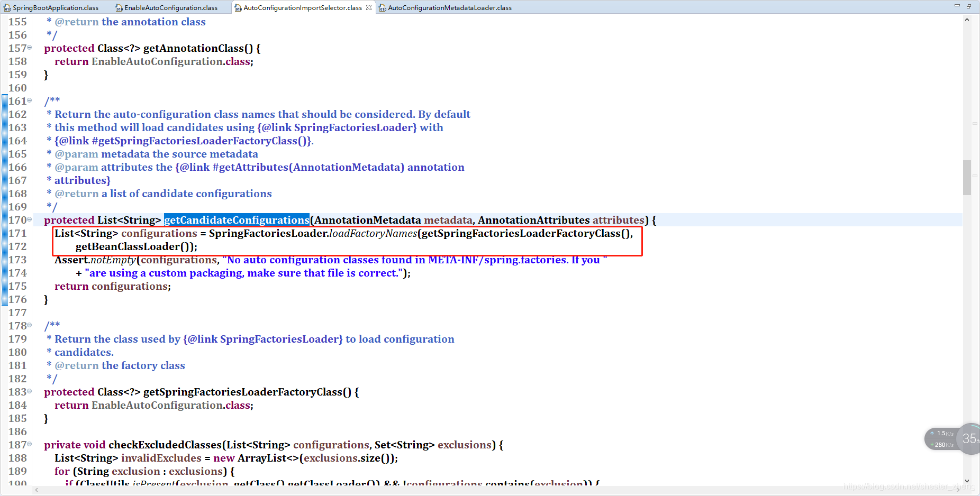
Task: Click the class file icon on SpringBootApplication.class tab
Action: [x=7, y=7]
